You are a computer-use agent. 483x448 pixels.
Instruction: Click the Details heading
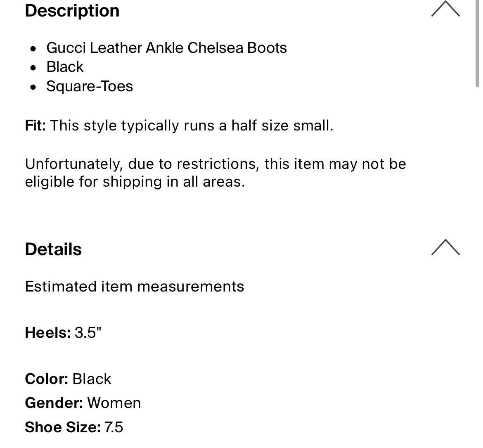[x=53, y=249]
